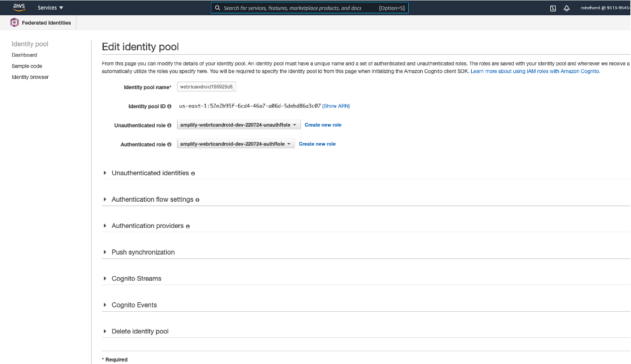Click info icon next to Unauthenticated role

[169, 125]
